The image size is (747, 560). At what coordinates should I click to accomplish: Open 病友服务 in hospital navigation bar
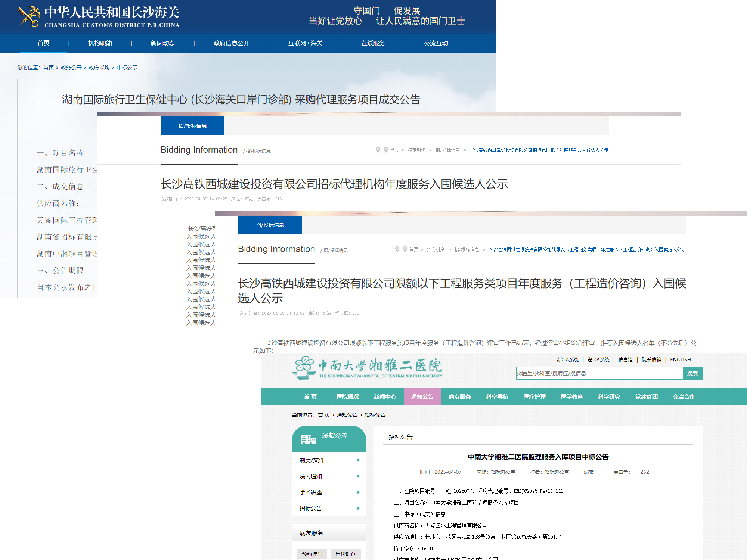[460, 396]
